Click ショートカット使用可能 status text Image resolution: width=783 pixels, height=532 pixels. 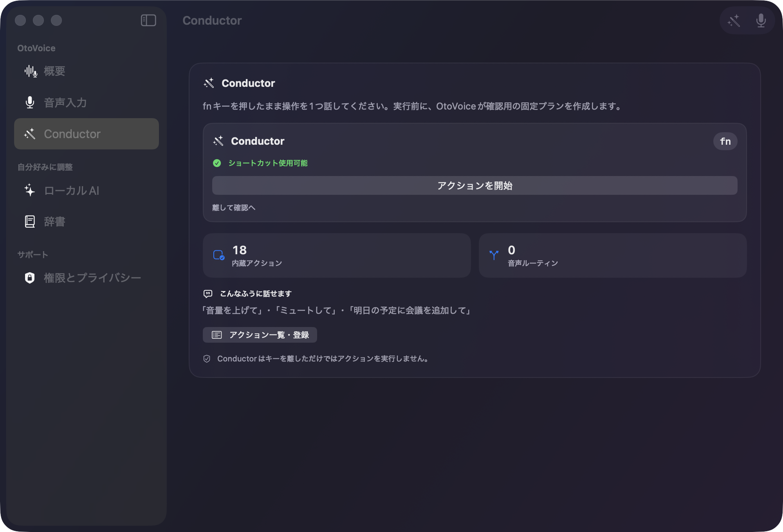(x=268, y=163)
